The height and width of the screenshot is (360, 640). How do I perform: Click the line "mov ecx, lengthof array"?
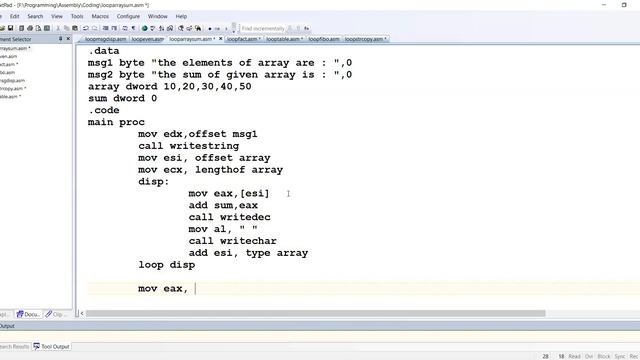click(x=211, y=170)
